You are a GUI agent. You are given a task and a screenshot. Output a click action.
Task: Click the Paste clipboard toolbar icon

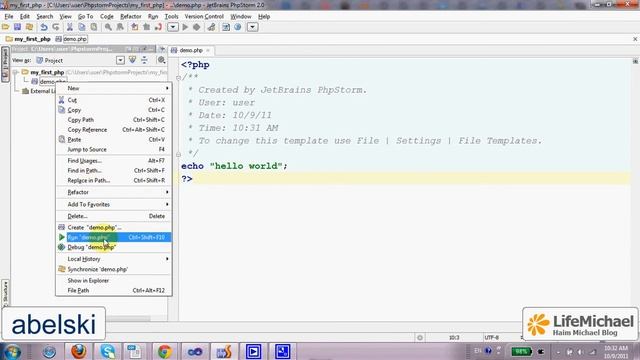click(94, 27)
